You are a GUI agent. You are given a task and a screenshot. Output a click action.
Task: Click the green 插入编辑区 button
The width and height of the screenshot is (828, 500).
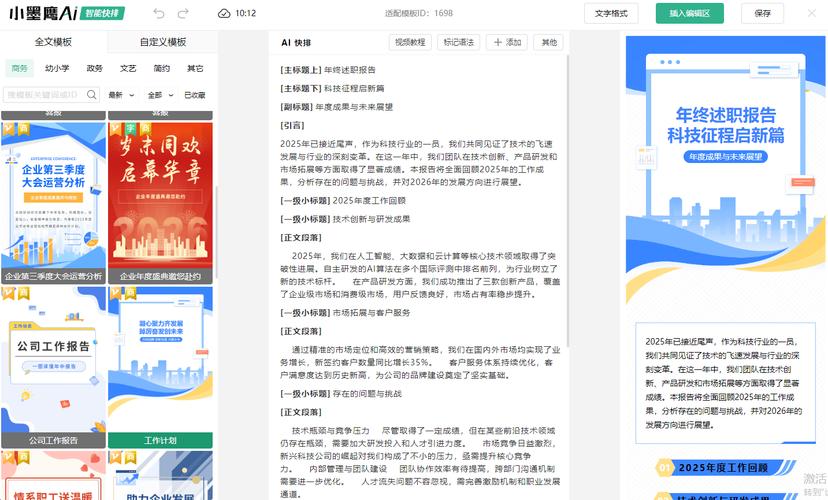[x=690, y=13]
